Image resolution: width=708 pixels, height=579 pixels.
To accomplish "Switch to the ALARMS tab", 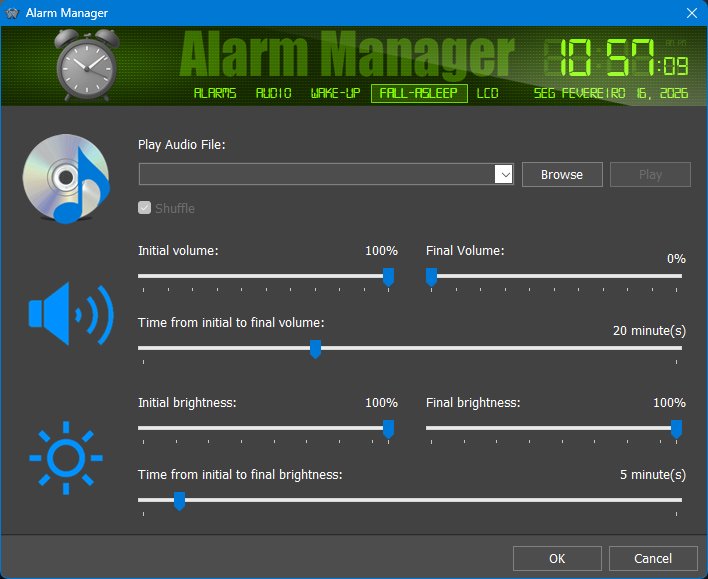I will click(215, 93).
